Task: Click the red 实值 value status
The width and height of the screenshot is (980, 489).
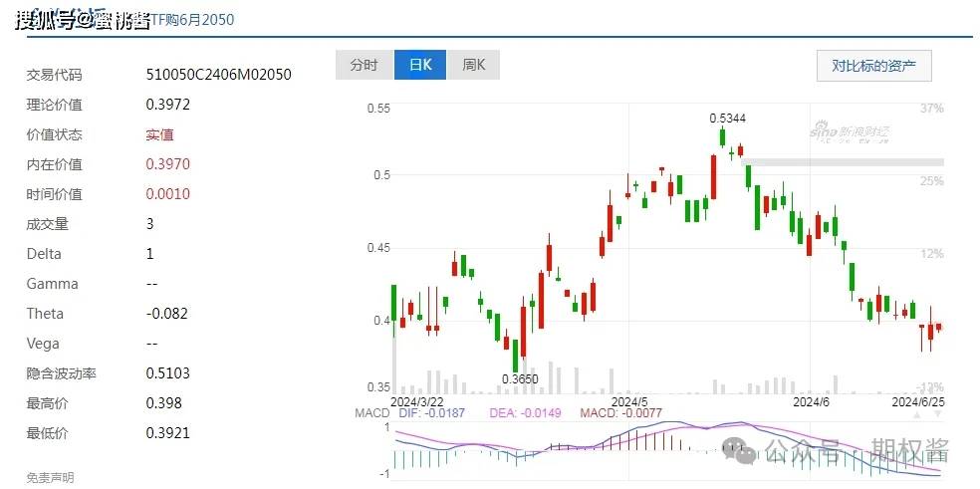Action: [159, 134]
